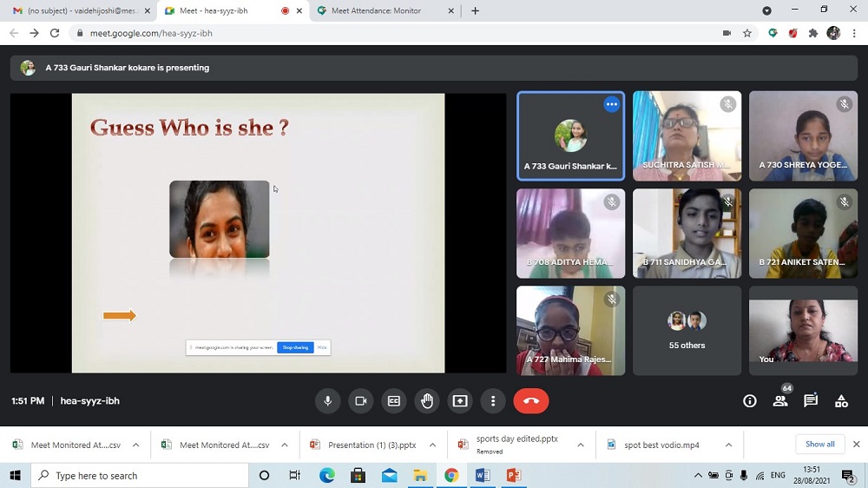Image resolution: width=868 pixels, height=488 pixels.
Task: Toggle the microphone on or off
Action: point(327,401)
